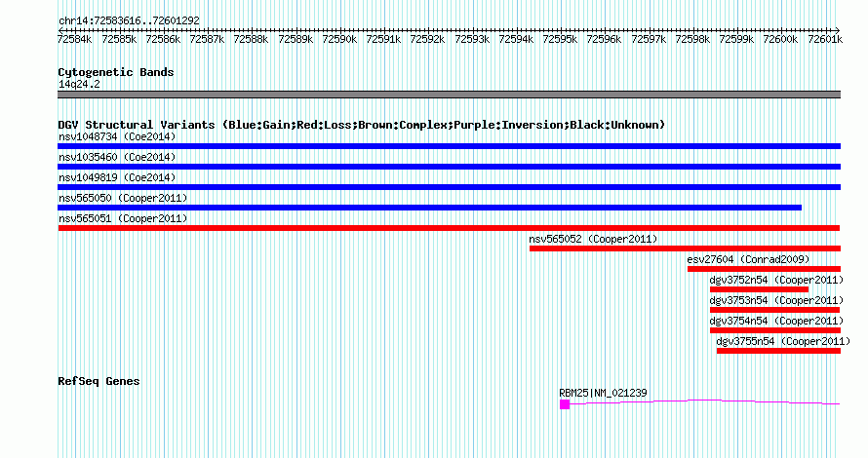The height and width of the screenshot is (458, 868).
Task: Open nsv565051 (Cooper2011) variant label
Action: [123, 218]
